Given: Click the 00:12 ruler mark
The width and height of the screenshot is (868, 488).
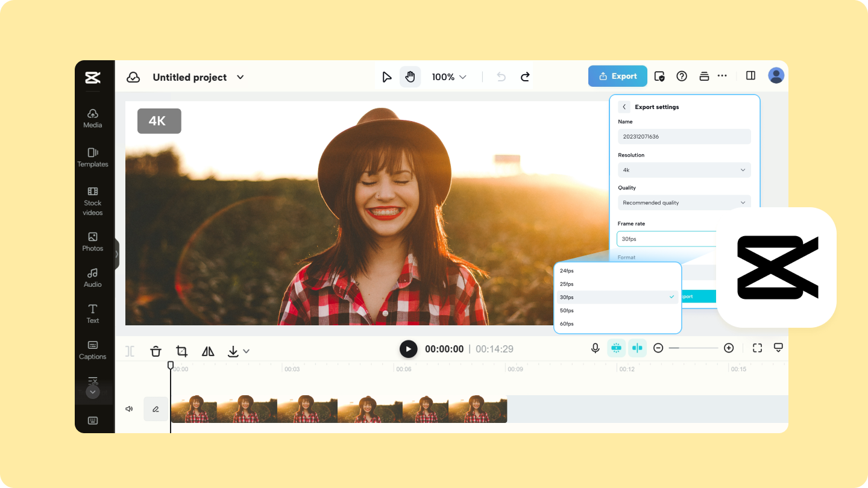Looking at the screenshot, I should 627,369.
